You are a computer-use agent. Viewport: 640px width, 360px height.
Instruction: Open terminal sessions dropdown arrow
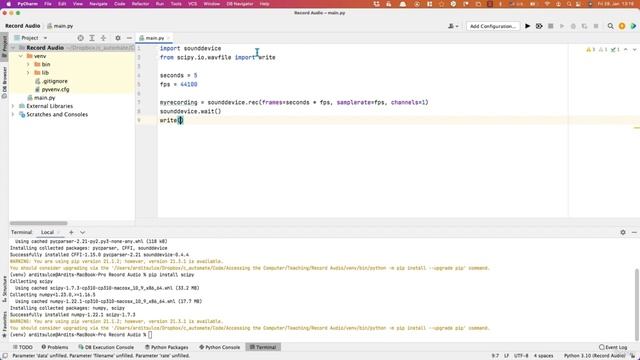(x=82, y=232)
